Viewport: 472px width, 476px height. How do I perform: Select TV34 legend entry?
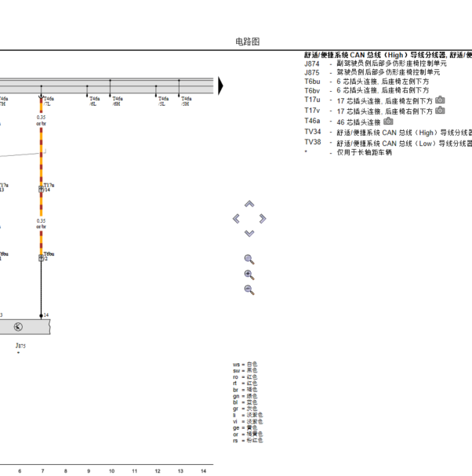point(388,133)
